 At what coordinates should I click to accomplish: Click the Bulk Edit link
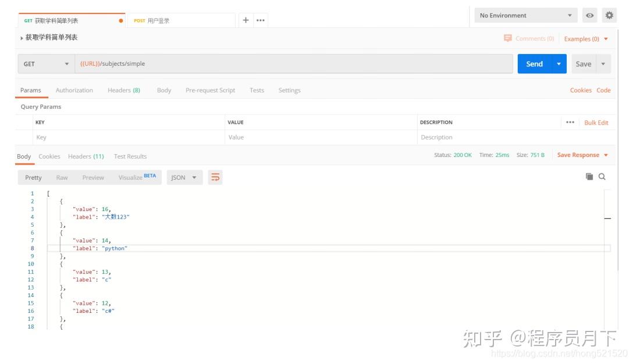click(x=596, y=123)
